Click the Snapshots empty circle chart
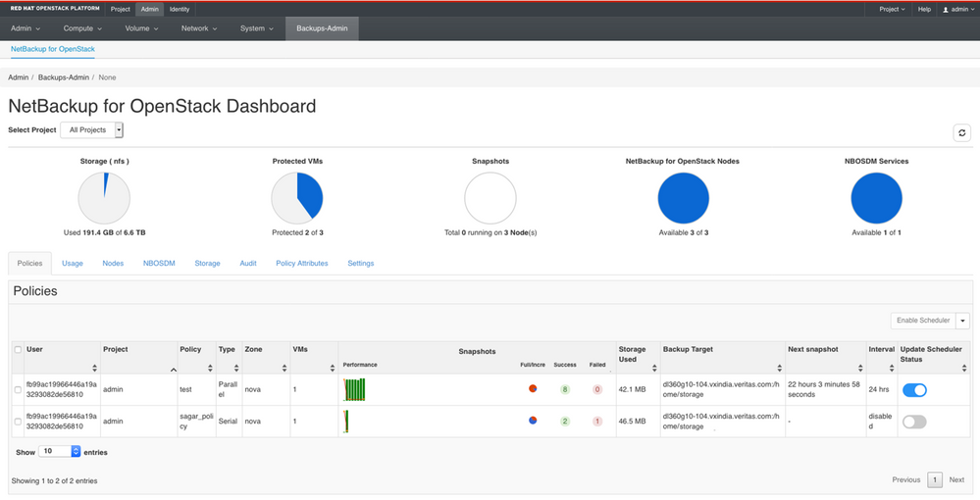 [490, 198]
